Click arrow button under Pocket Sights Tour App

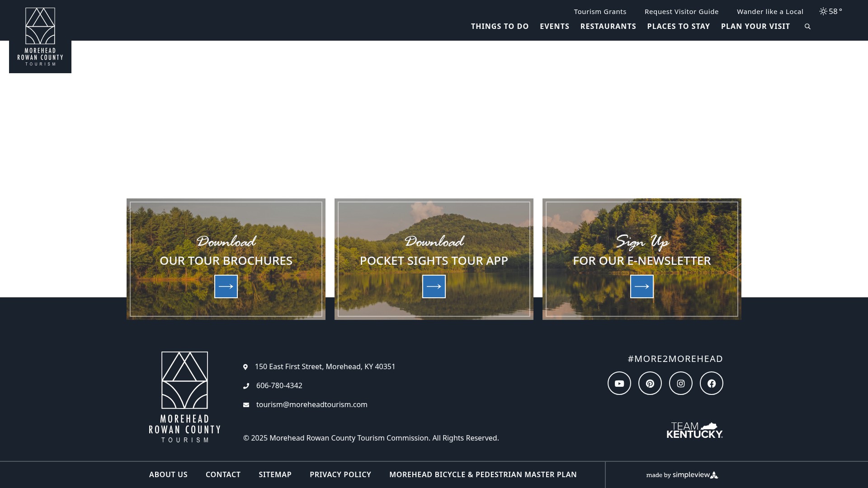coord(434,286)
